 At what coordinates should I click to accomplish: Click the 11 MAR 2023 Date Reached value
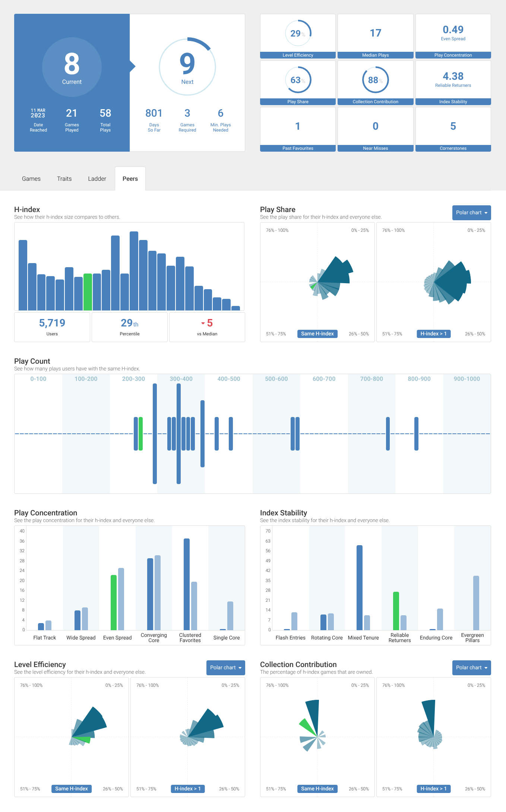(38, 113)
